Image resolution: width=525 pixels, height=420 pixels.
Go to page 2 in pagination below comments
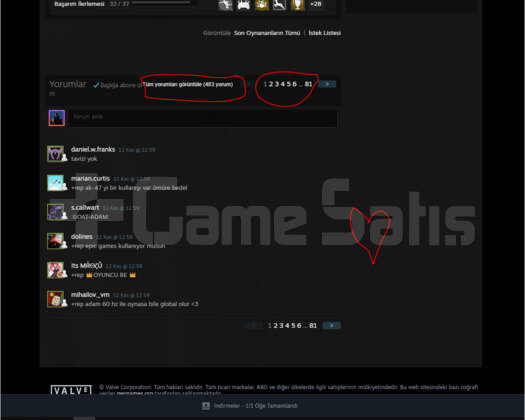[x=276, y=326]
